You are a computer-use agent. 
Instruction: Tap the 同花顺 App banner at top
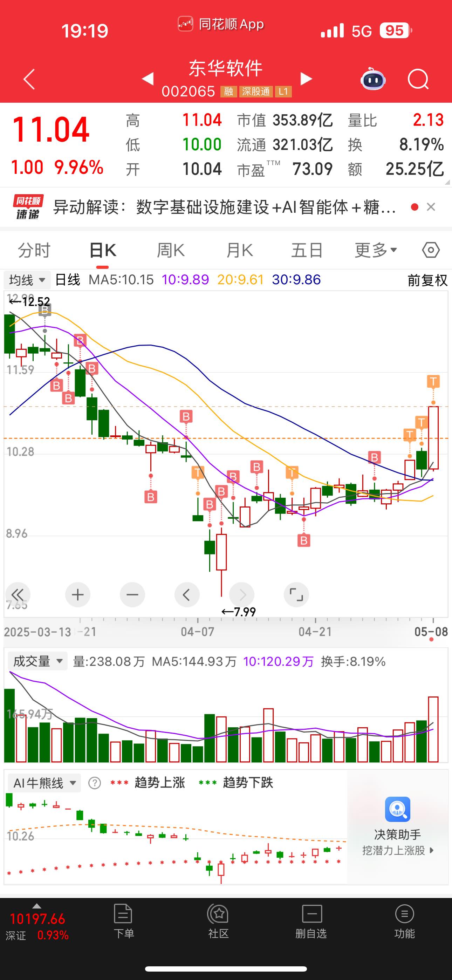[x=221, y=24]
